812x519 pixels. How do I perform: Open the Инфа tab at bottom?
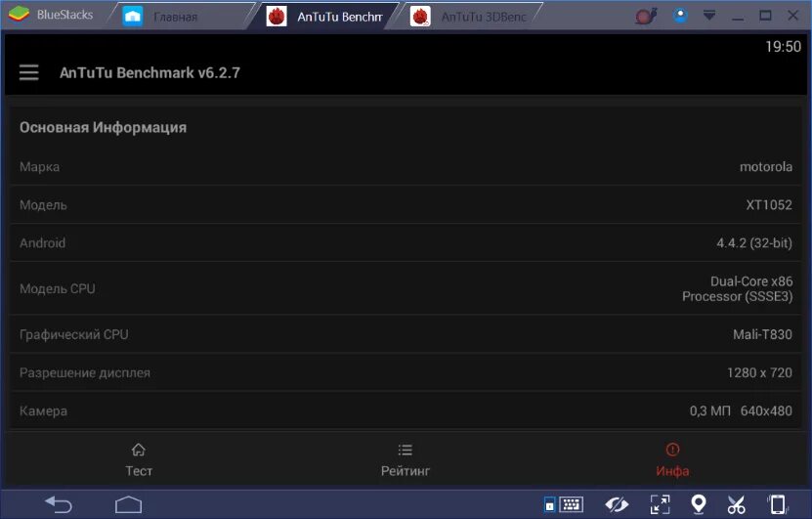(x=672, y=460)
